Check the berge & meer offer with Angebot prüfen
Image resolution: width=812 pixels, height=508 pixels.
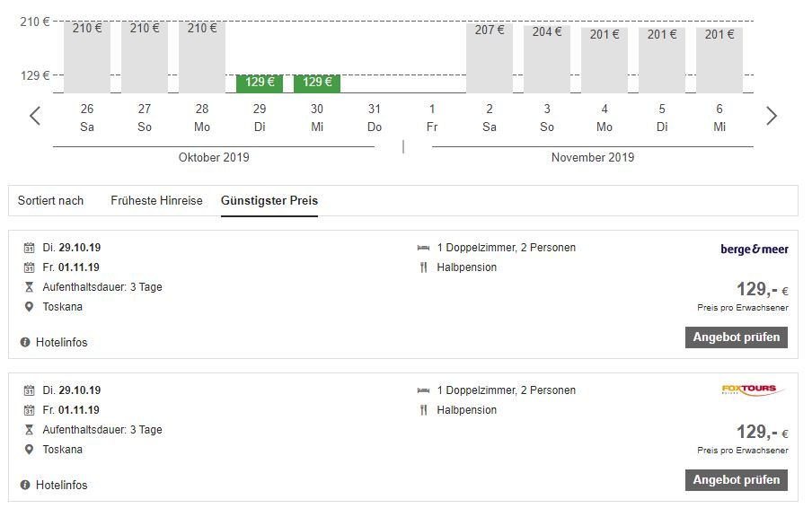point(737,337)
